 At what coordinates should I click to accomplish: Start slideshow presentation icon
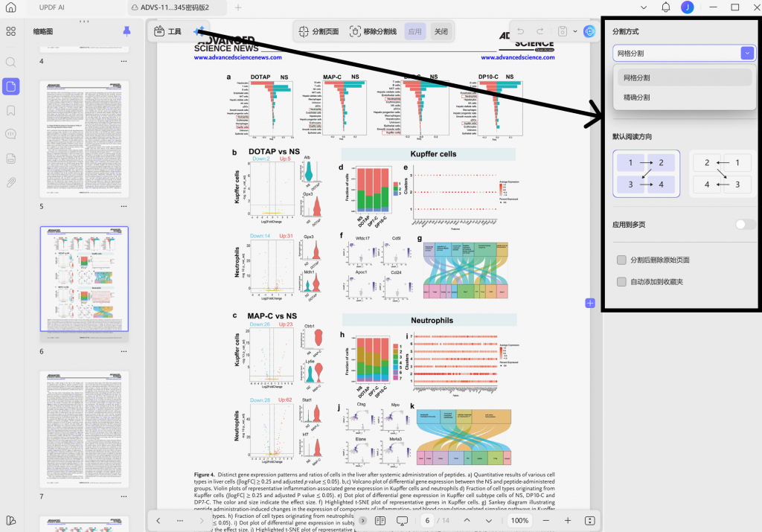[x=402, y=521]
